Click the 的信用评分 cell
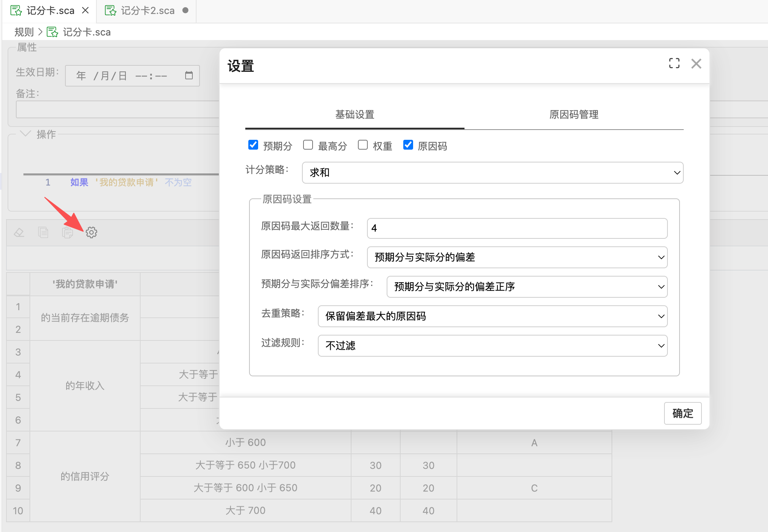768x532 pixels. pos(85,476)
